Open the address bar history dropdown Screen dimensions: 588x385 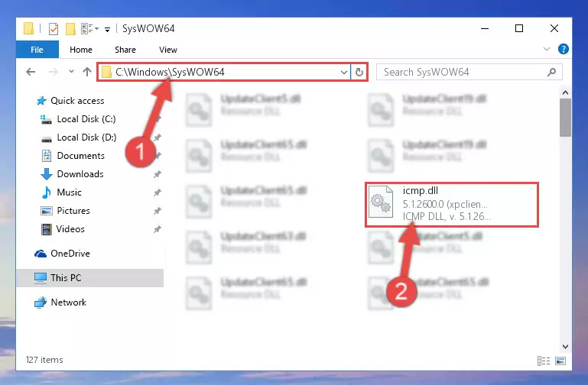pos(343,72)
